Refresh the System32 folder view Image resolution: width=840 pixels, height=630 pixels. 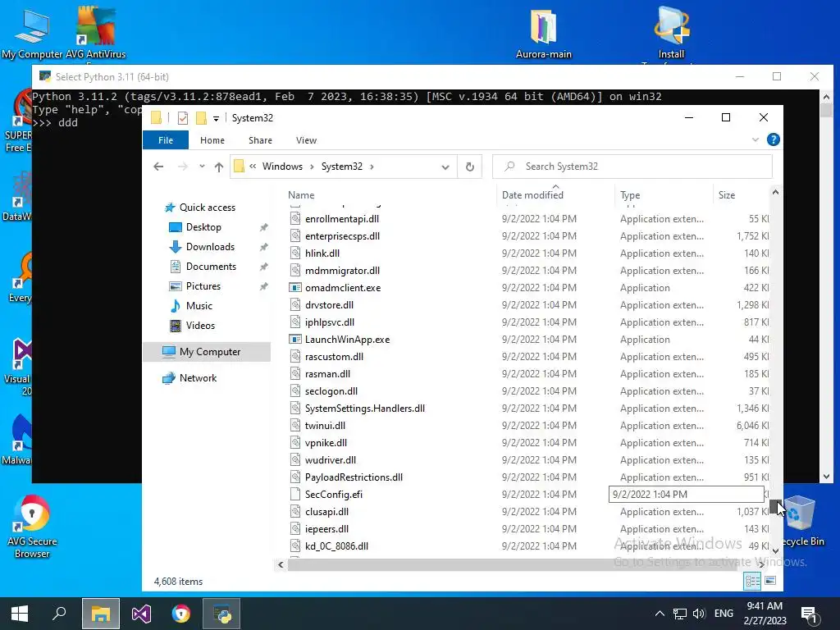[470, 167]
